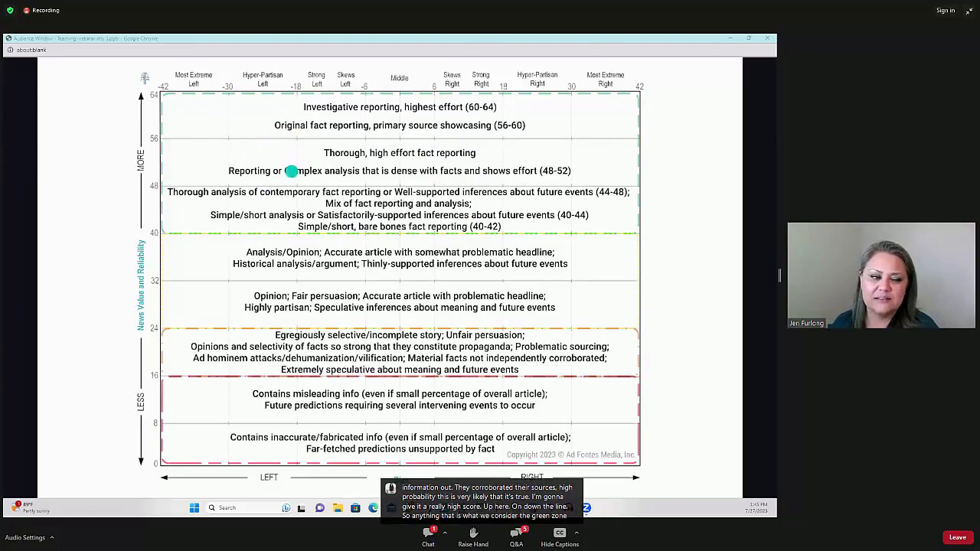
Task: Exit full screen view
Action: point(969,11)
